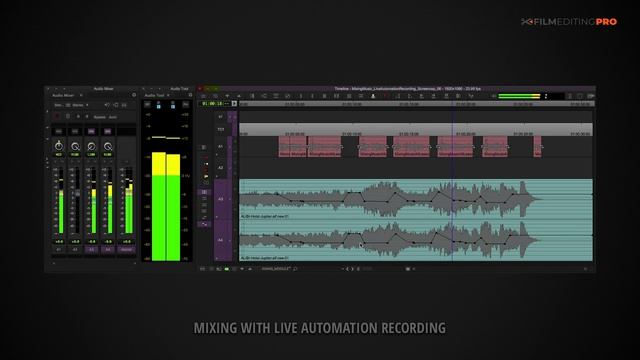640x360 pixels.
Task: Toggle Bypass in the Audio Mixer
Action: (x=99, y=117)
